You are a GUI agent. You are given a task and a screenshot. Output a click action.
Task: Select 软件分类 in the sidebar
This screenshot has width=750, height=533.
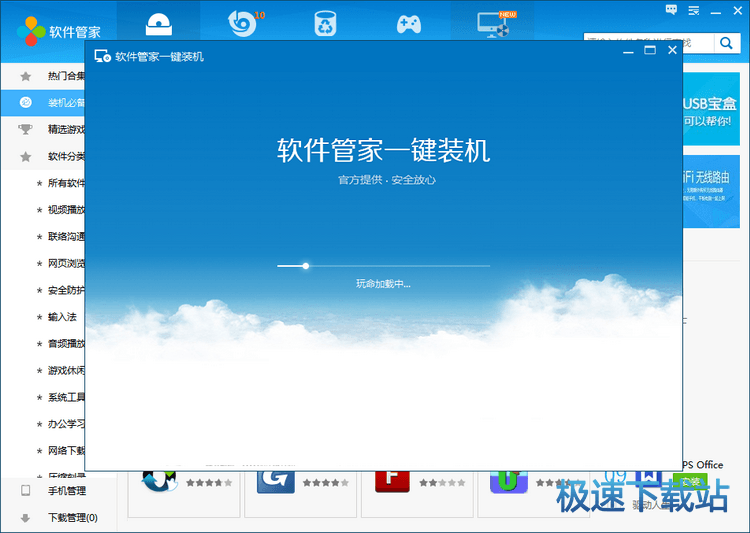tap(43, 156)
